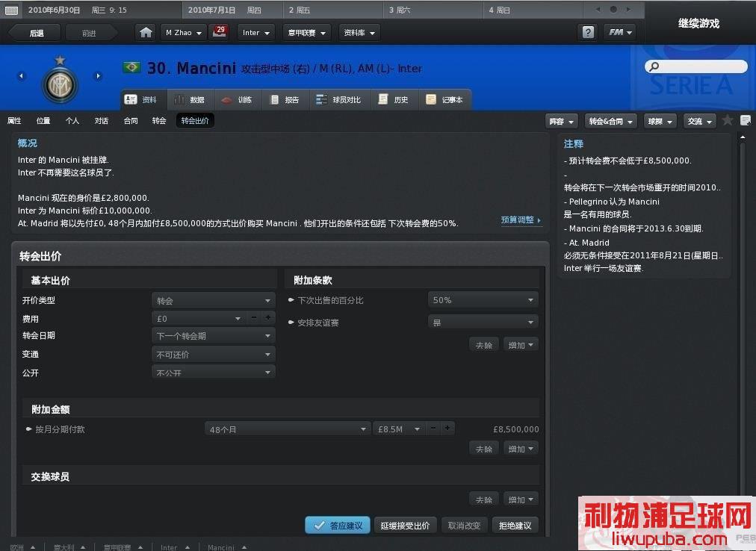Increase the installment amount with the plus button
This screenshot has height=551, width=756.
pyautogui.click(x=447, y=428)
